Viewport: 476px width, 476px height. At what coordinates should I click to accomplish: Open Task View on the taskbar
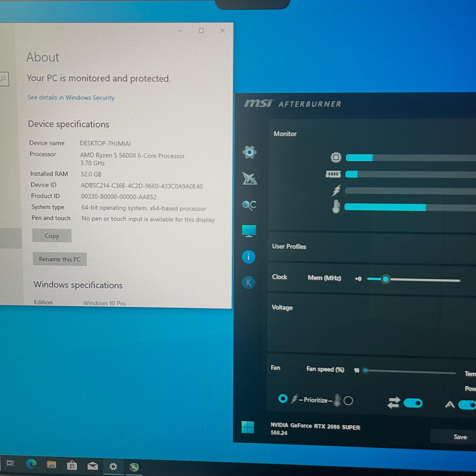[10, 463]
